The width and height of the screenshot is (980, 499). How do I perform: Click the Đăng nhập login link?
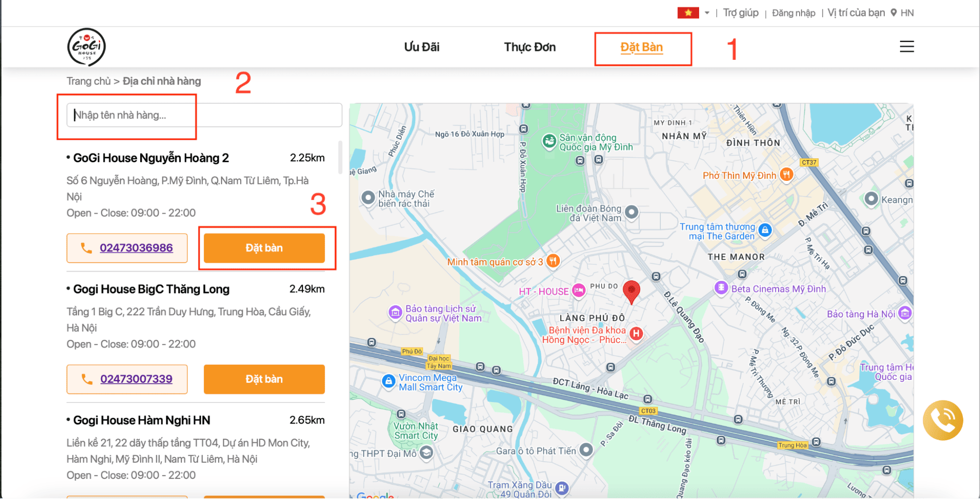click(x=793, y=13)
